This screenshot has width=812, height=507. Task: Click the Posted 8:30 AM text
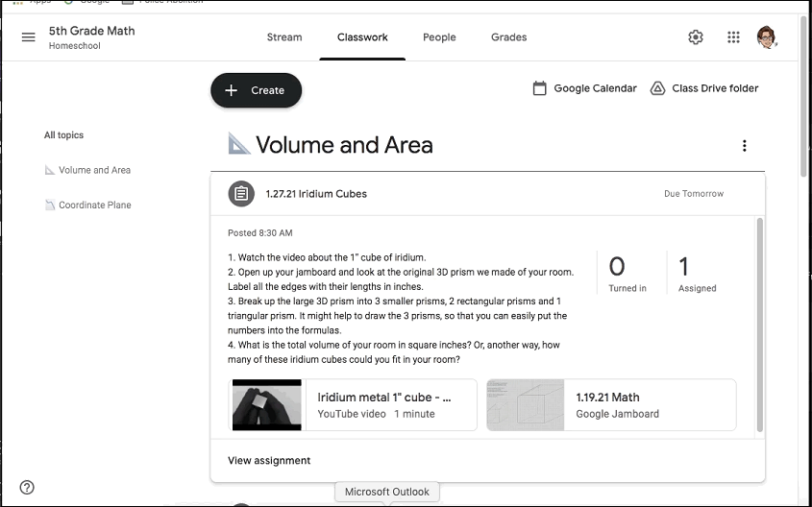pos(260,233)
